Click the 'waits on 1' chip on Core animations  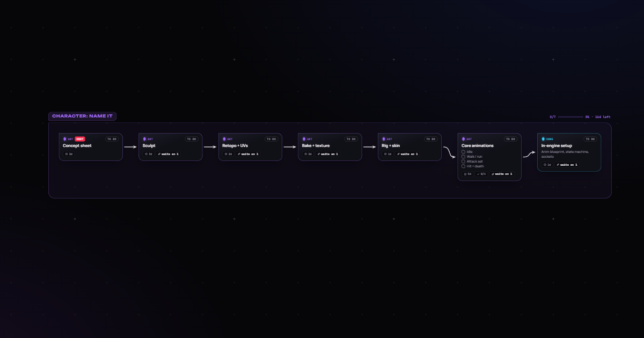point(502,174)
